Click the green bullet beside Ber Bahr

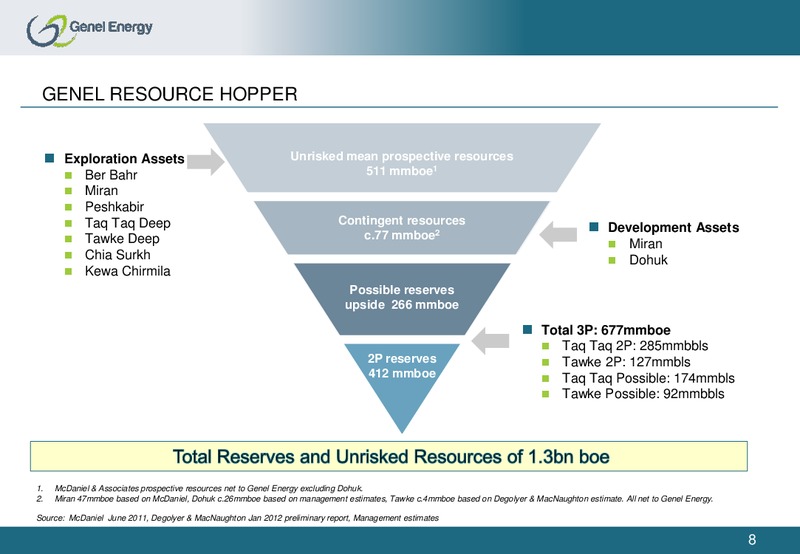pos(68,175)
